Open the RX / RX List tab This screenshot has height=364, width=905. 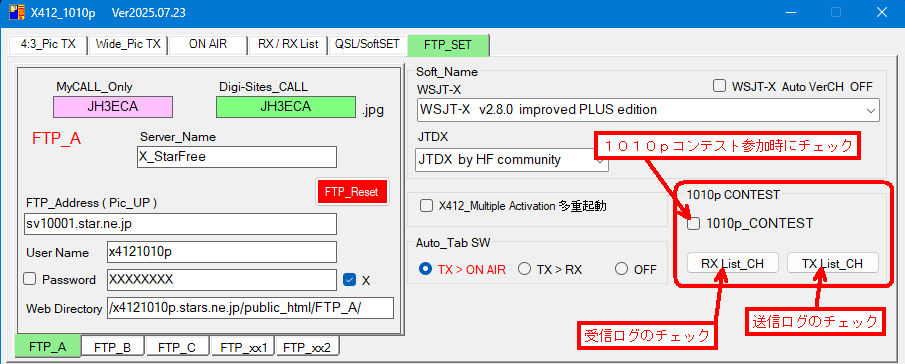287,44
